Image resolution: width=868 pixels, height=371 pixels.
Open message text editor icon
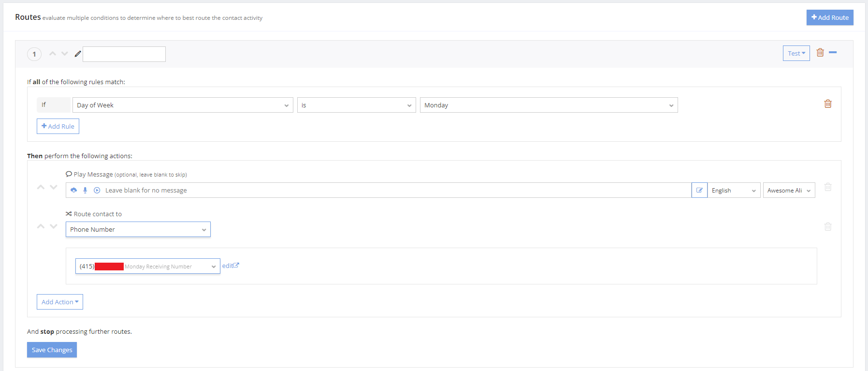pyautogui.click(x=699, y=190)
